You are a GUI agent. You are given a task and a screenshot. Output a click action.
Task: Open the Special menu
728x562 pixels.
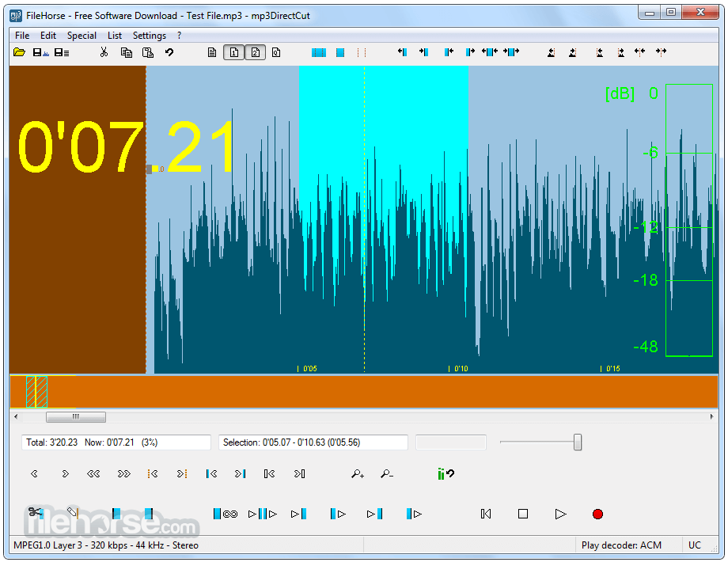pos(82,36)
